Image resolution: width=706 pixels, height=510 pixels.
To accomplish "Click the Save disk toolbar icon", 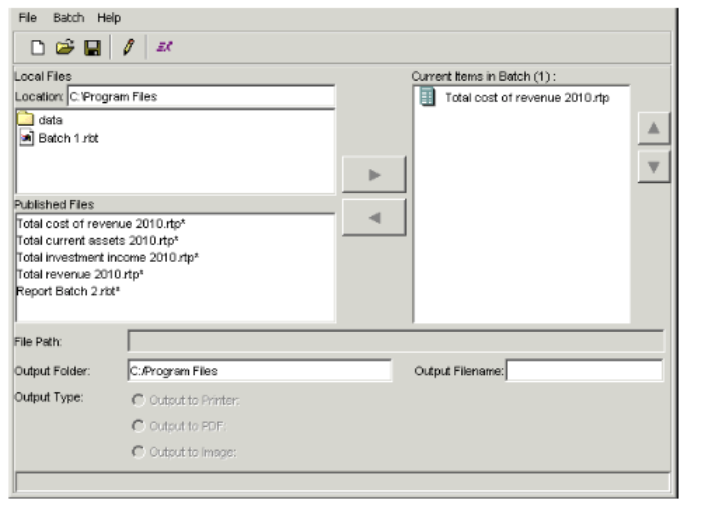I will pyautogui.click(x=90, y=47).
